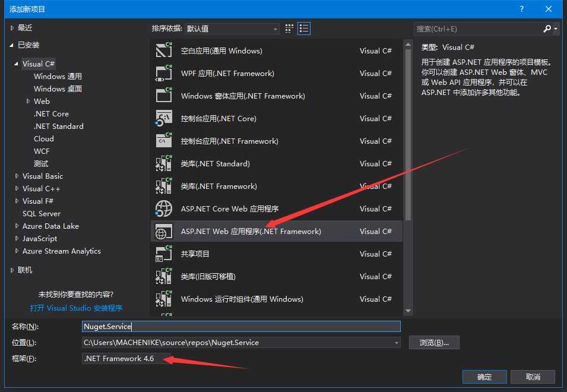Click the WPF app (.NET Framework) template icon
The width and height of the screenshot is (567, 392).
coord(164,73)
